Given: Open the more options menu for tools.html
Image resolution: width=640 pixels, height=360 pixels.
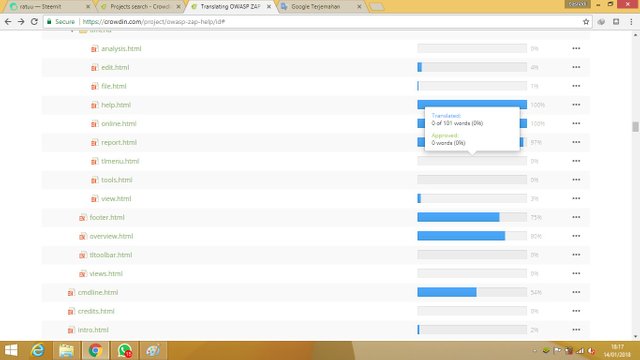Looking at the screenshot, I should click(x=576, y=180).
